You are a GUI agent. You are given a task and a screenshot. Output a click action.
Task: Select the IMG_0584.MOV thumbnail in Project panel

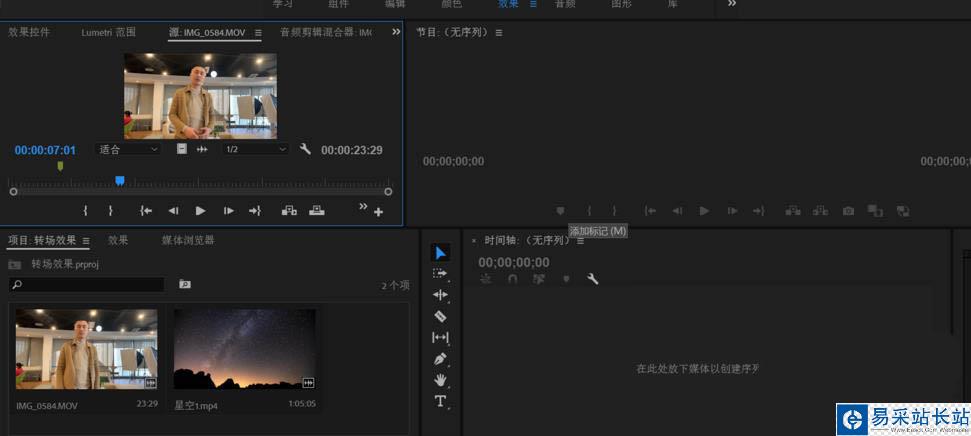pos(87,349)
